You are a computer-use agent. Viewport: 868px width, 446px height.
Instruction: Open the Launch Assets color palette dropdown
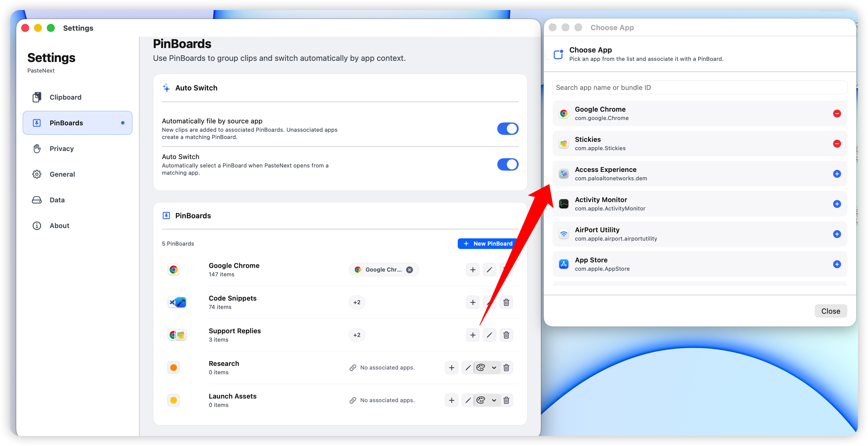(x=486, y=400)
